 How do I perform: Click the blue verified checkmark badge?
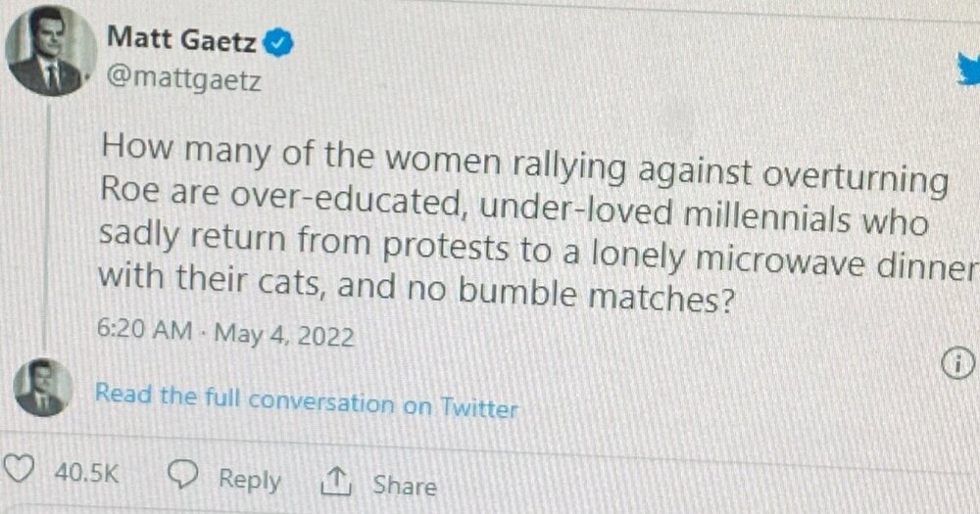(x=279, y=41)
